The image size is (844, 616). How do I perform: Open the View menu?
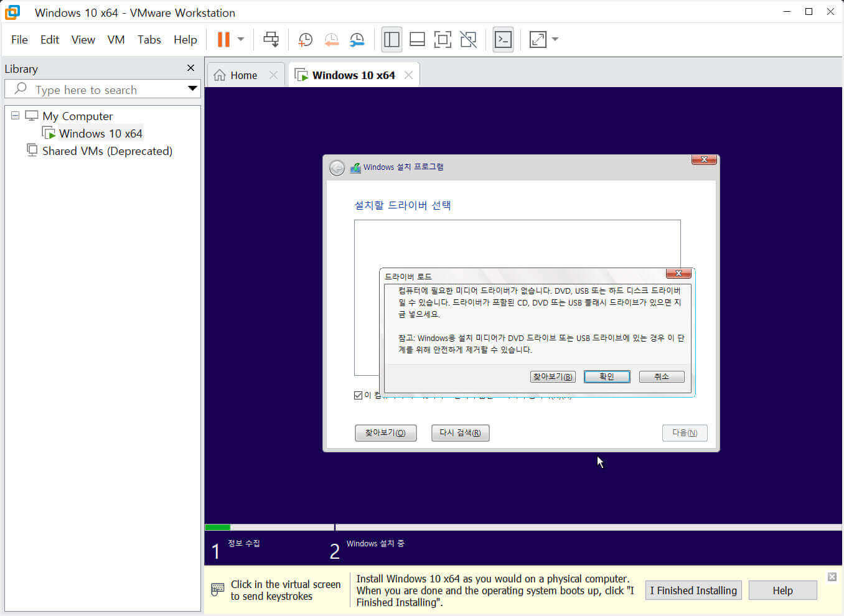(x=83, y=40)
